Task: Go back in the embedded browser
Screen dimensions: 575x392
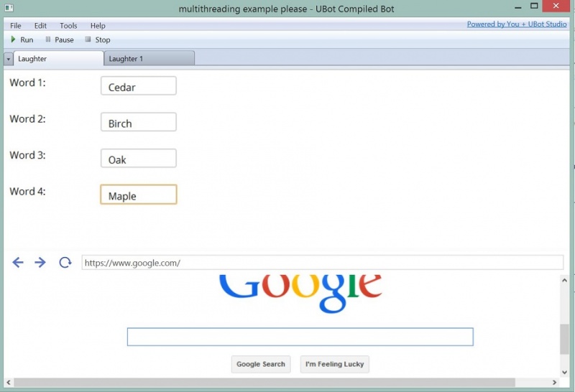Action: click(17, 262)
